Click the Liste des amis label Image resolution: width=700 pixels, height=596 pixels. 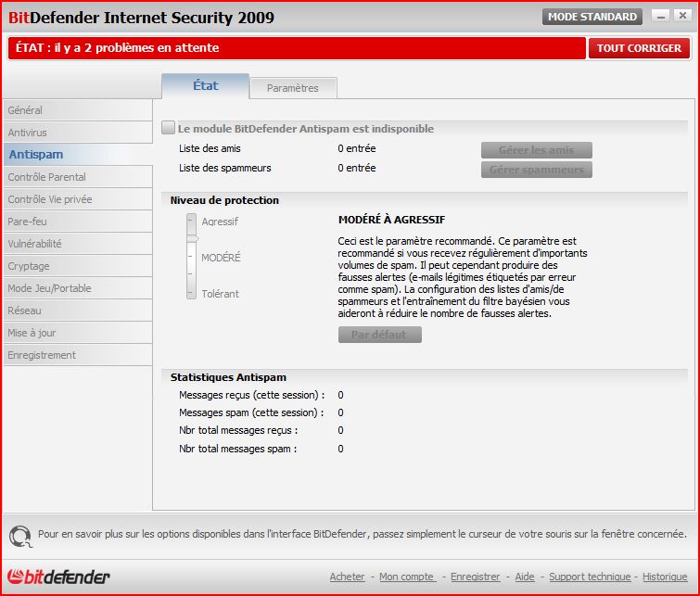point(210,148)
